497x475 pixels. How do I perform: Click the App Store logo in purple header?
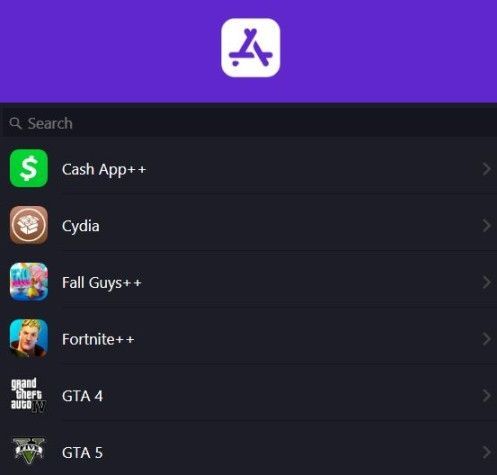coord(251,48)
